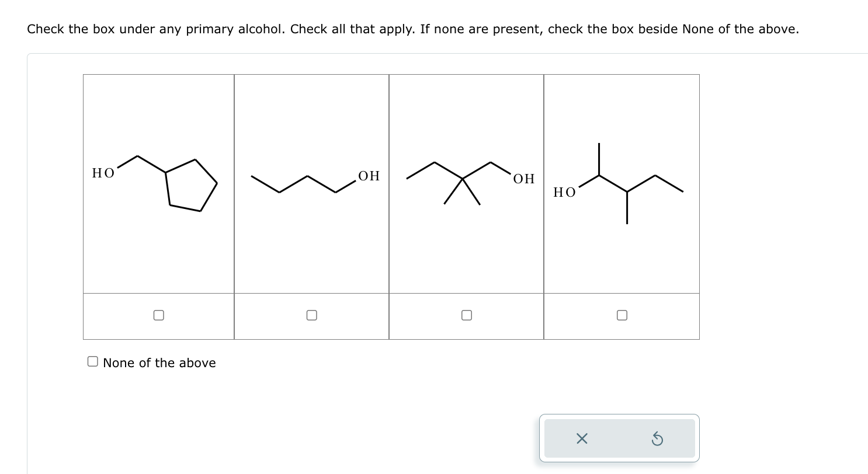Click the HO label on the fourth molecule
This screenshot has height=474, width=868.
pos(564,192)
